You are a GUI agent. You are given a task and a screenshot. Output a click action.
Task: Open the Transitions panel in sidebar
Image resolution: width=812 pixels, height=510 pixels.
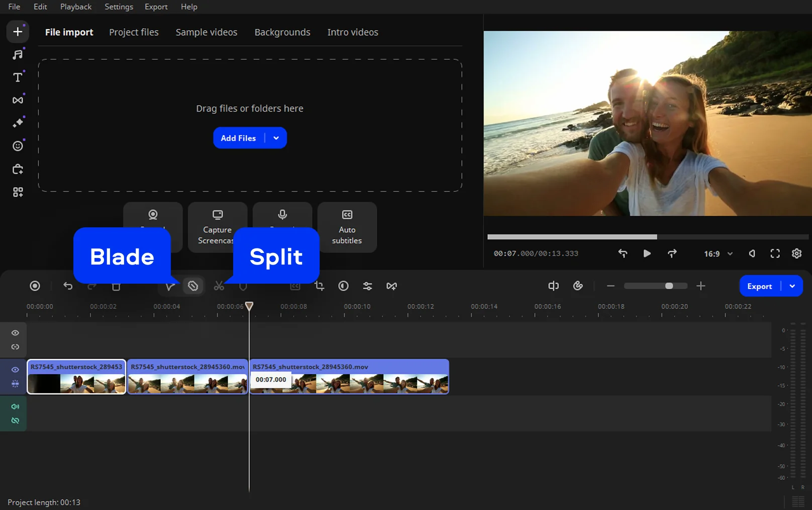pyautogui.click(x=18, y=100)
